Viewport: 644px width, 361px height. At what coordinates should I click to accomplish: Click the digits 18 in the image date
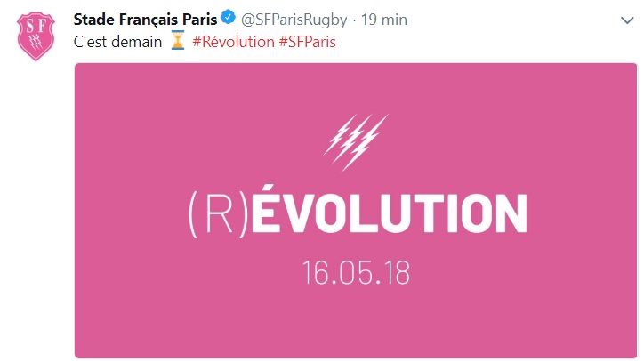[397, 272]
